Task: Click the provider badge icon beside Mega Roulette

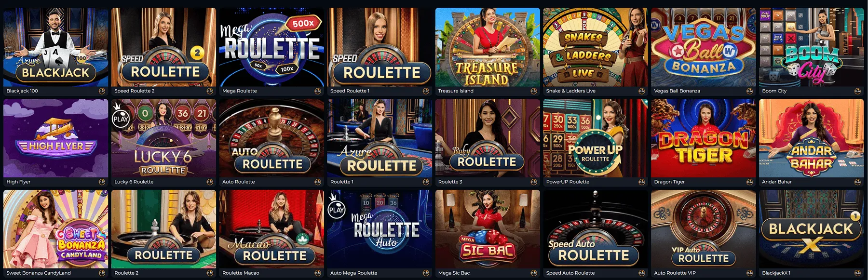Action: pyautogui.click(x=318, y=91)
